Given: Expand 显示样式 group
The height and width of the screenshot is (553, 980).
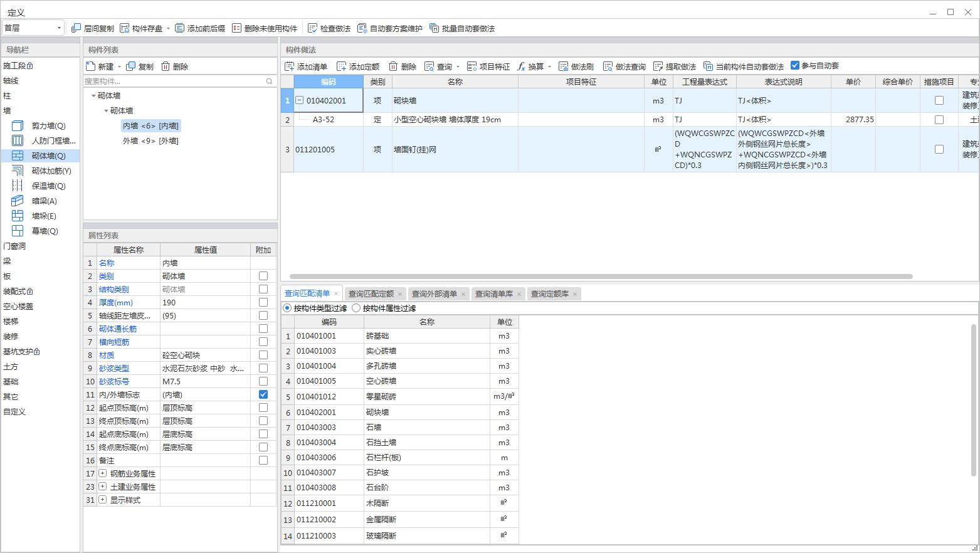Looking at the screenshot, I should (x=102, y=500).
